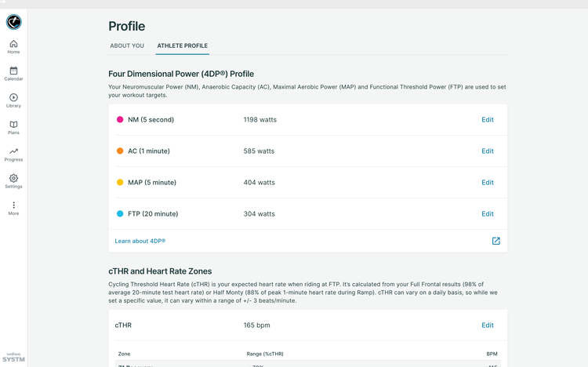The width and height of the screenshot is (588, 367).
Task: Edit the MAP (5 minute) value
Action: click(x=488, y=183)
